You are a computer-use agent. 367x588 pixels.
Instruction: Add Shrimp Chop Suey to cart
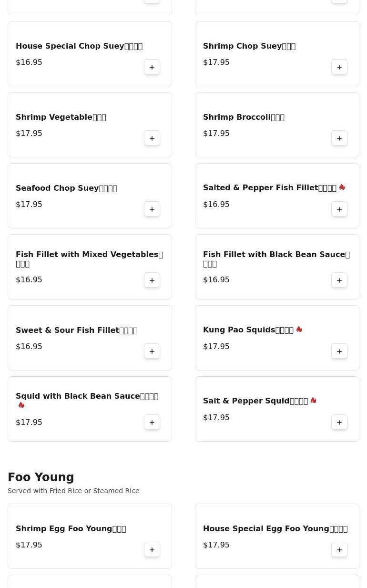point(339,67)
